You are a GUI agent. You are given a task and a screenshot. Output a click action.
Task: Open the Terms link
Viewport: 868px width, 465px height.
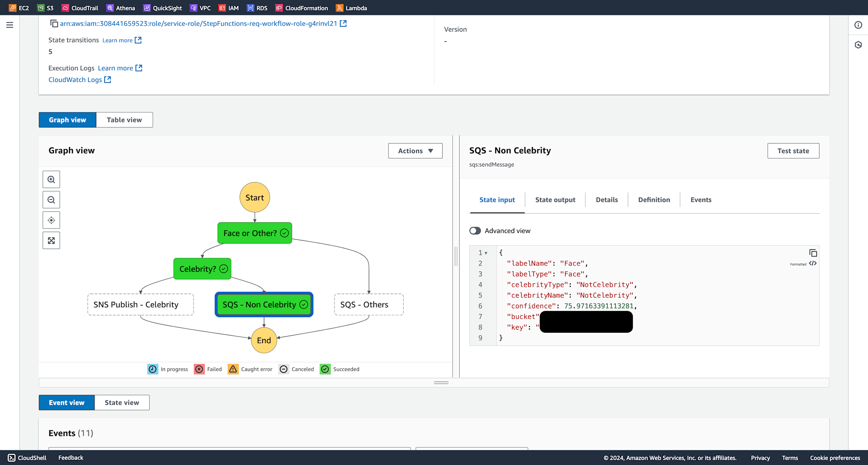click(x=790, y=458)
